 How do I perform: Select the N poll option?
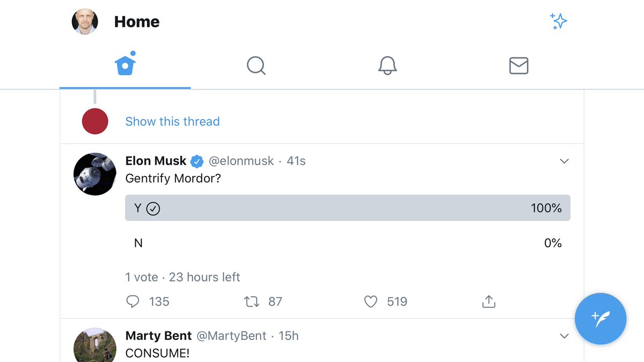tap(347, 243)
